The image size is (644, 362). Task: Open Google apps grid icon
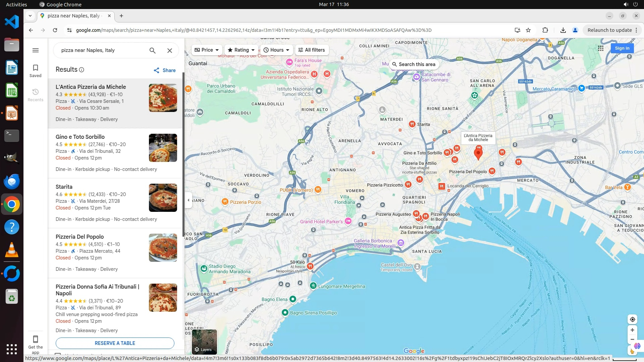601,48
